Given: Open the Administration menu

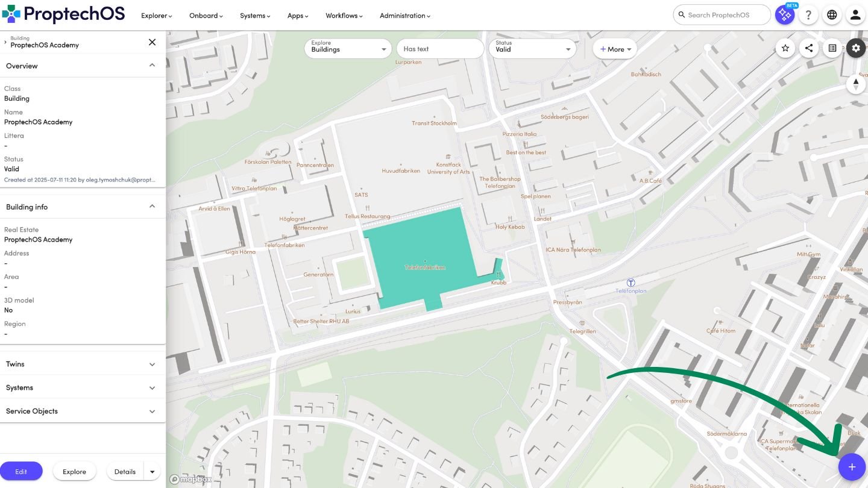Looking at the screenshot, I should [x=405, y=16].
